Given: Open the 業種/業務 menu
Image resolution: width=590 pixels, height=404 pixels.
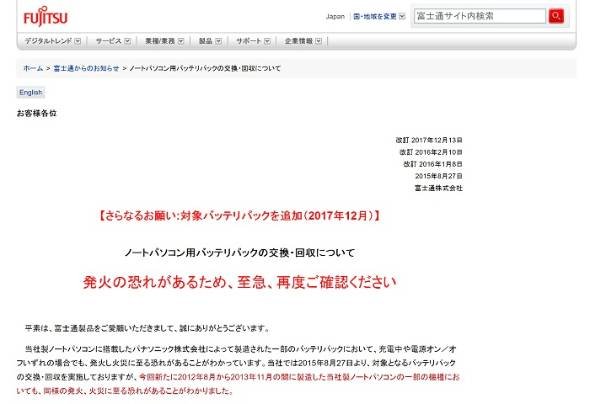Looking at the screenshot, I should coord(160,41).
